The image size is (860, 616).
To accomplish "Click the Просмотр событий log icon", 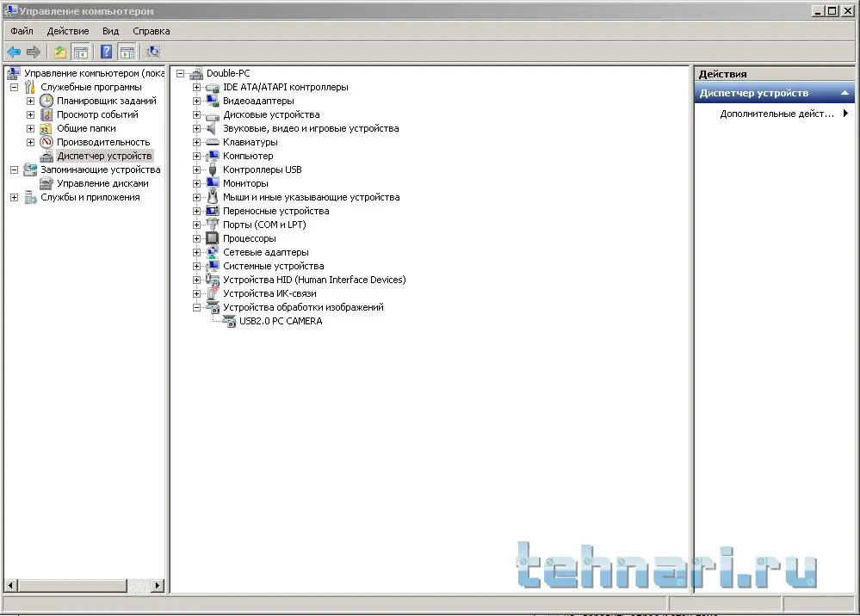I will [x=46, y=114].
